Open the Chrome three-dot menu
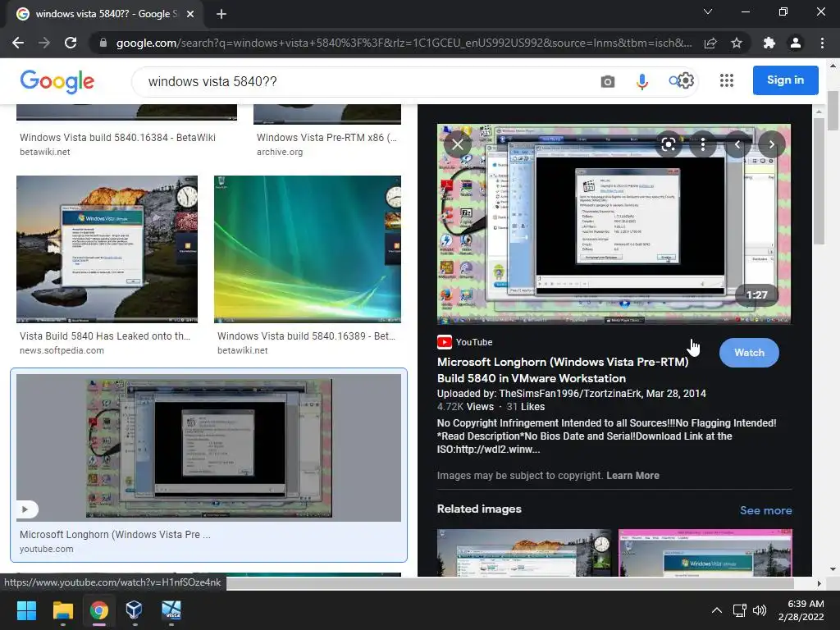The height and width of the screenshot is (630, 840). point(822,43)
